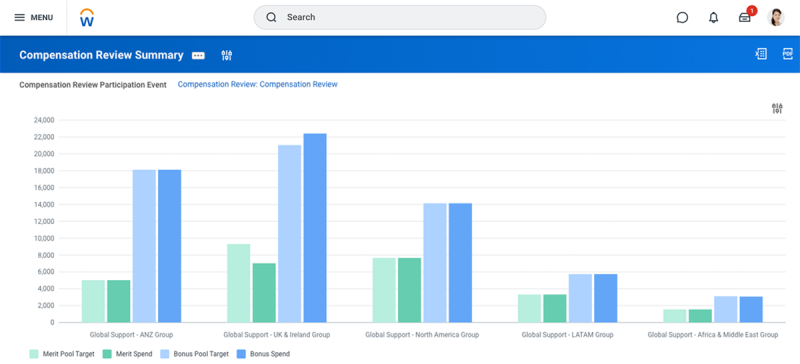
Task: Open related actions ellipsis beside report title
Action: tap(198, 56)
